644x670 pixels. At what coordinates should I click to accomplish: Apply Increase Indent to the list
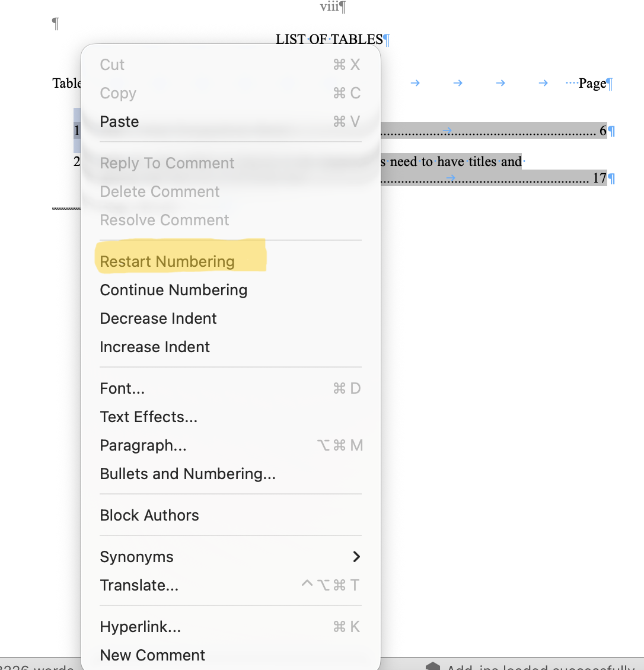(x=155, y=347)
